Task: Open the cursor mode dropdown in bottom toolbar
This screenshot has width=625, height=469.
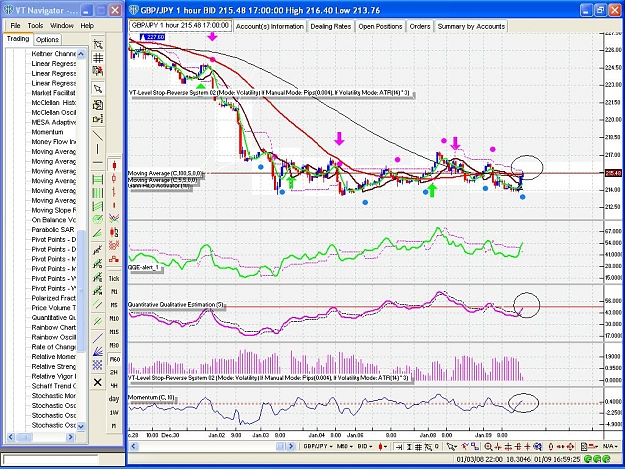Action: (x=452, y=447)
